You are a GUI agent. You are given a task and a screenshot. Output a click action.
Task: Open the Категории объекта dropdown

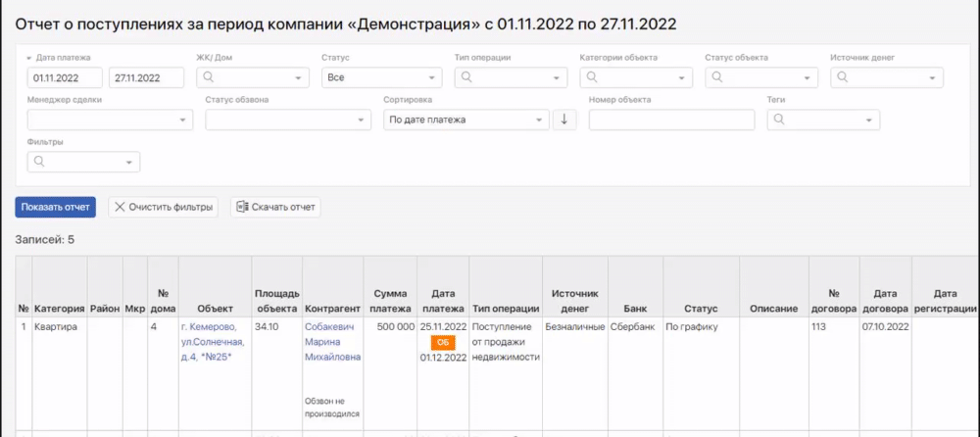pyautogui.click(x=635, y=77)
